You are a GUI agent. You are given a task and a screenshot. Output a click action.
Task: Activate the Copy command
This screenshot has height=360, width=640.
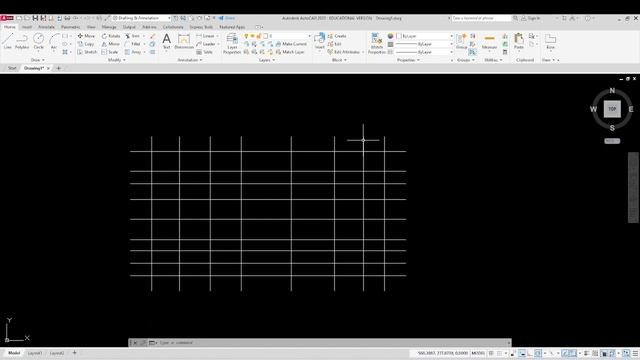pos(86,44)
